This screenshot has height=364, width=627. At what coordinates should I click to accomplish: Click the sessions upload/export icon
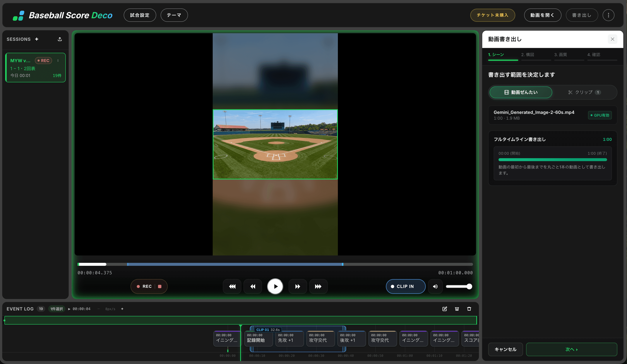pyautogui.click(x=60, y=39)
